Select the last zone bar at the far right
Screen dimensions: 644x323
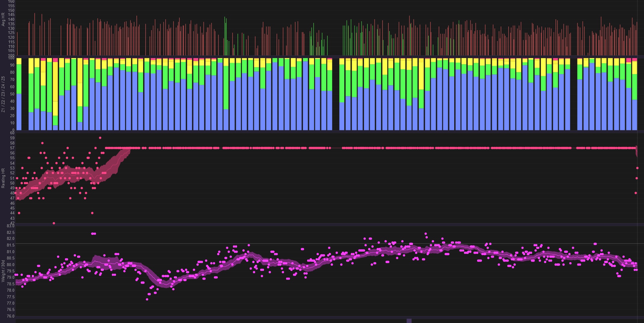(635, 94)
